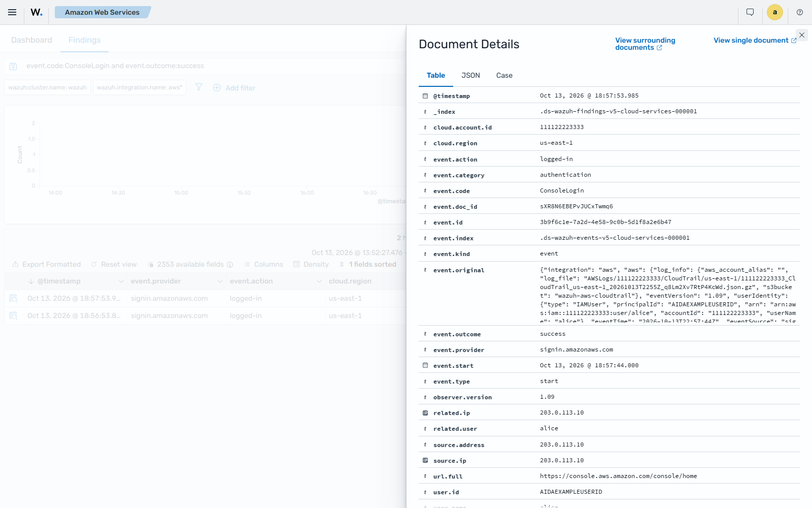
Task: Click the saved query disk icon
Action: tap(14, 66)
